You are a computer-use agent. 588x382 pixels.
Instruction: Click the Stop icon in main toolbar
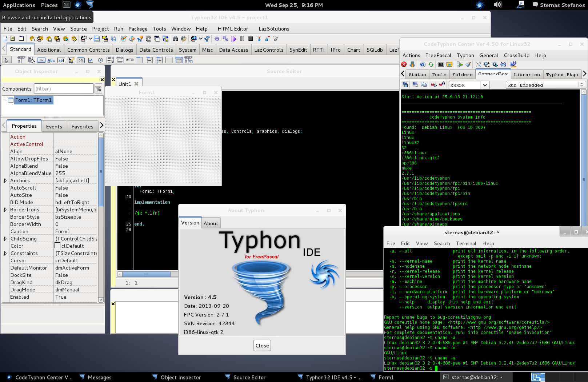(x=251, y=39)
